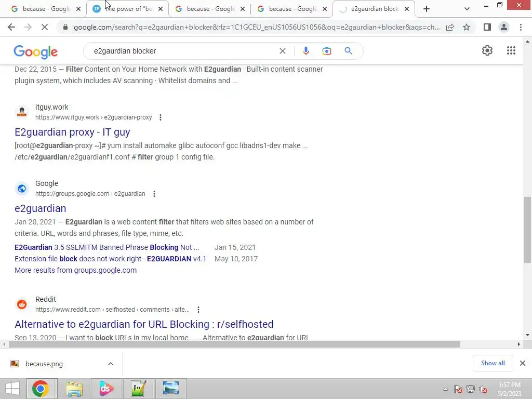Open the Windows Start menu
Viewport: 532px width, 399px height.
[x=12, y=389]
